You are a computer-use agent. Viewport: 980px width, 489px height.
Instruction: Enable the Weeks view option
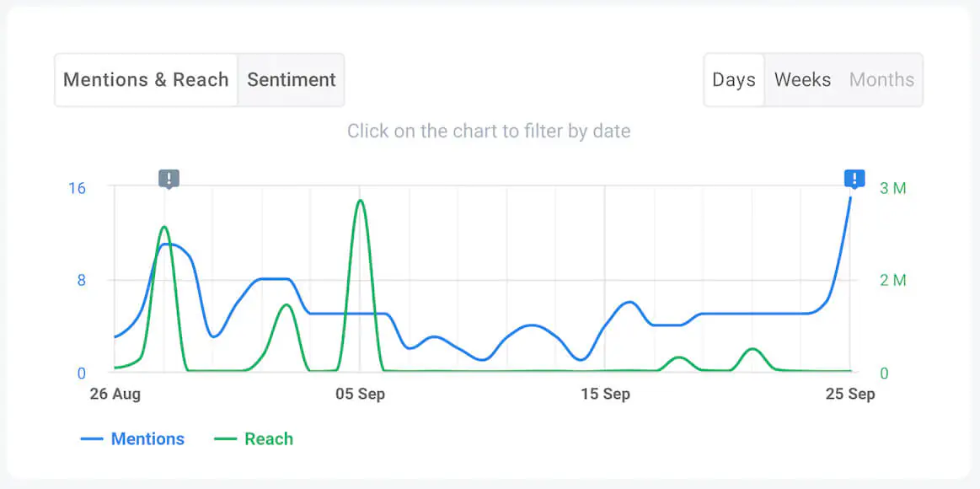coord(801,79)
